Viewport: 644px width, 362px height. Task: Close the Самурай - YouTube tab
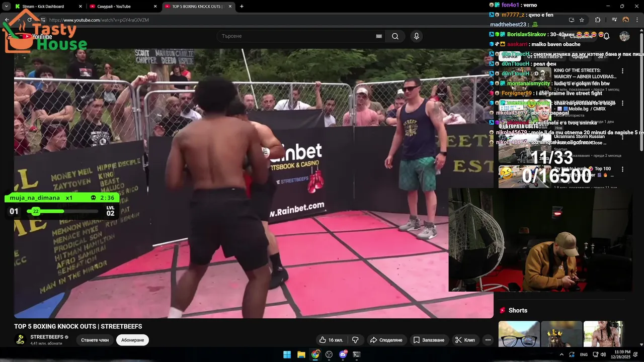coord(155,6)
